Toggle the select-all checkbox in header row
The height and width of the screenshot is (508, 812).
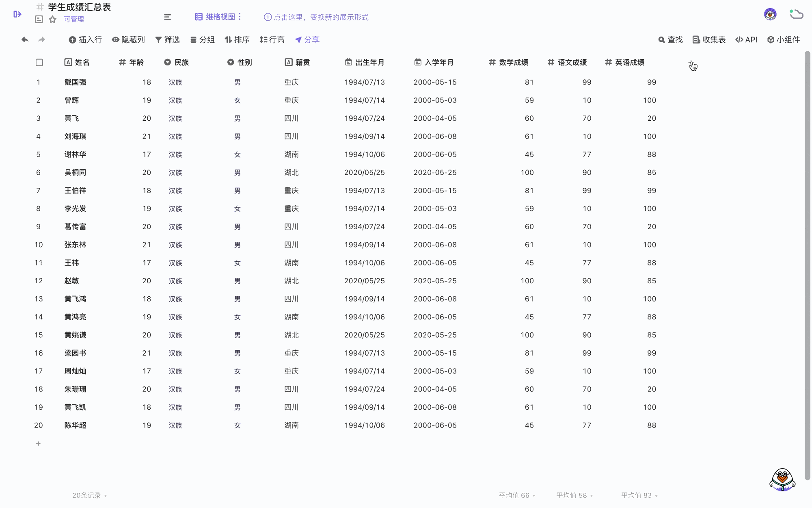[x=39, y=62]
